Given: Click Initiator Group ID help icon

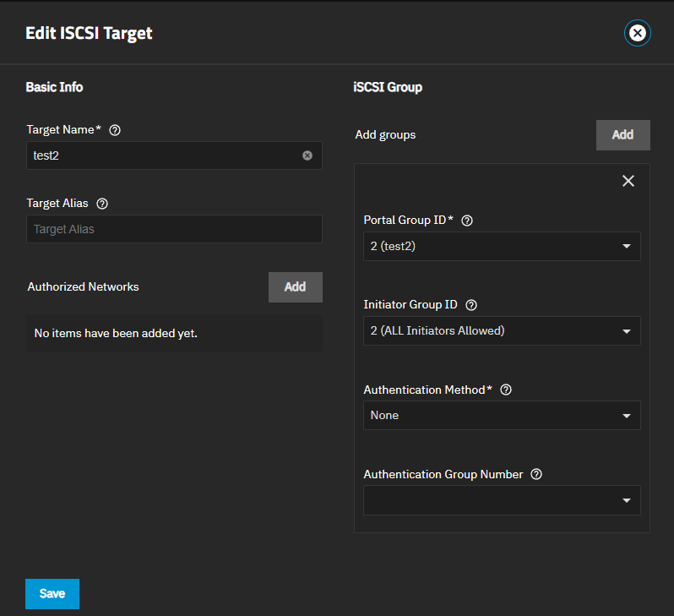Looking at the screenshot, I should [x=471, y=305].
